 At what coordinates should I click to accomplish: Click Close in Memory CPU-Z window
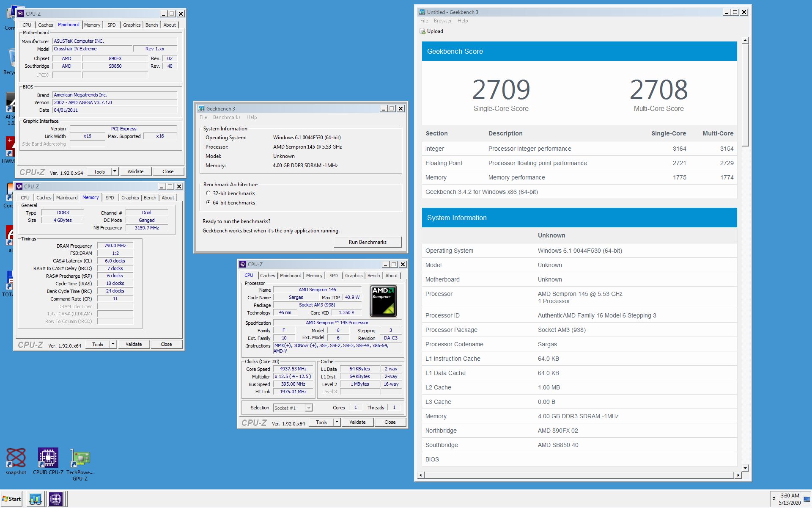[x=166, y=344]
